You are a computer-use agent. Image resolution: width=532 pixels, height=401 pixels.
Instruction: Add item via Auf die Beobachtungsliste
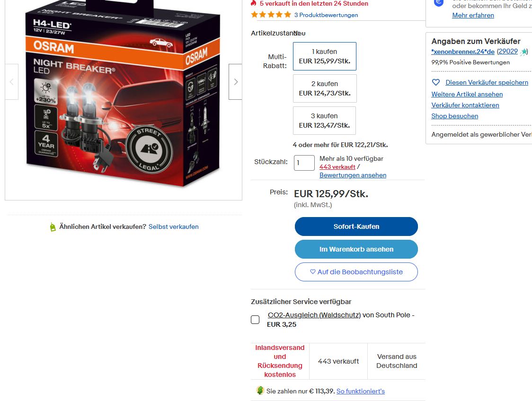coord(356,272)
